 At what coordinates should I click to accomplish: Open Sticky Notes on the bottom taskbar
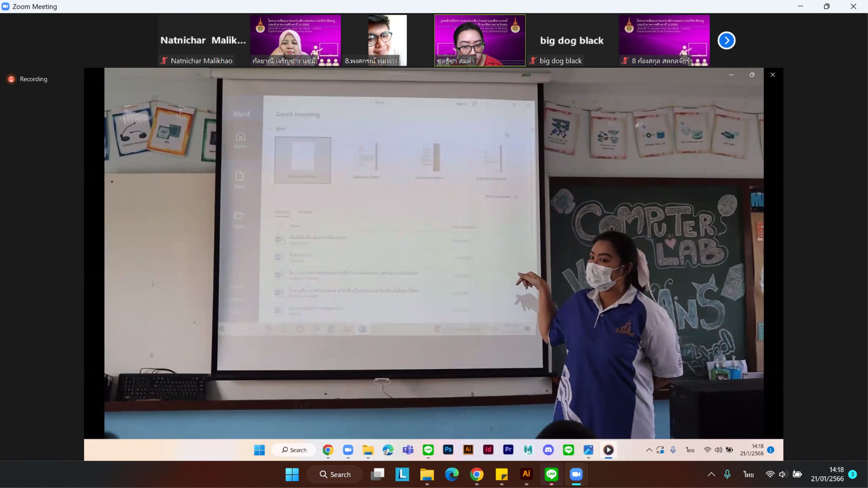(501, 474)
